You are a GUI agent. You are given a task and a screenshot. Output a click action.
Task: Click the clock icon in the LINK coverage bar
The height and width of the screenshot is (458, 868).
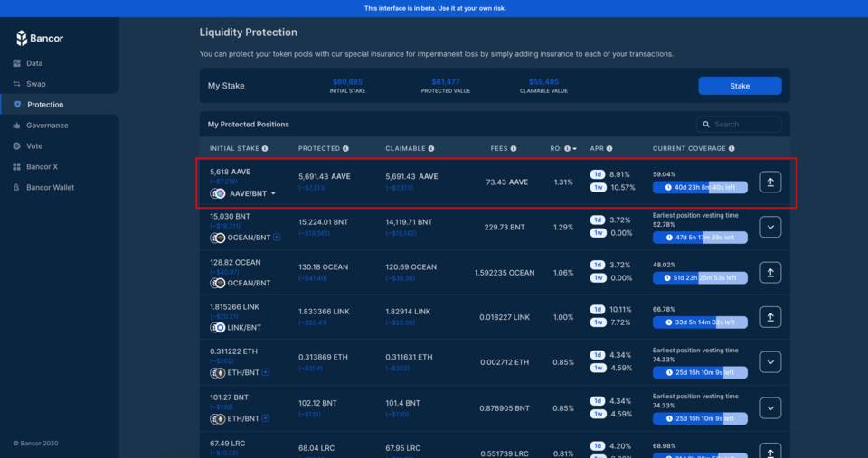click(668, 322)
